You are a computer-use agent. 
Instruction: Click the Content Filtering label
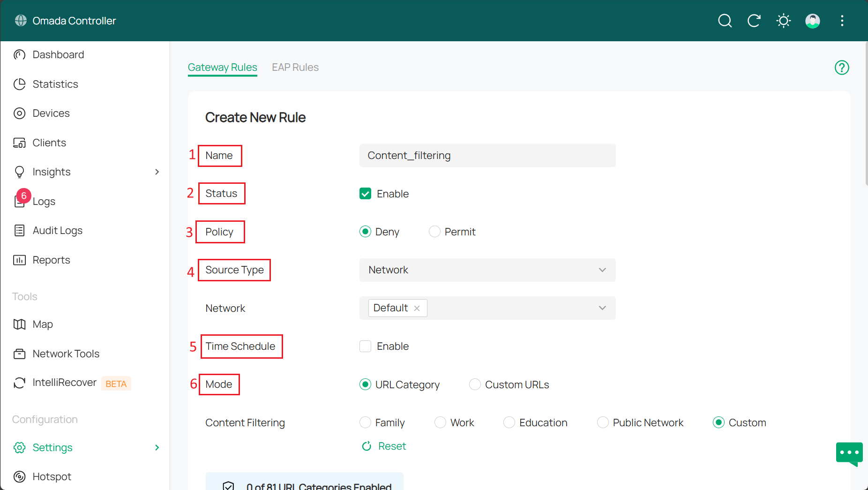[245, 422]
